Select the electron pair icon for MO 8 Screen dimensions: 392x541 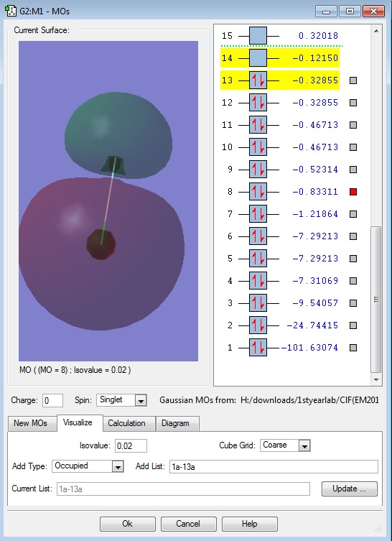[258, 192]
